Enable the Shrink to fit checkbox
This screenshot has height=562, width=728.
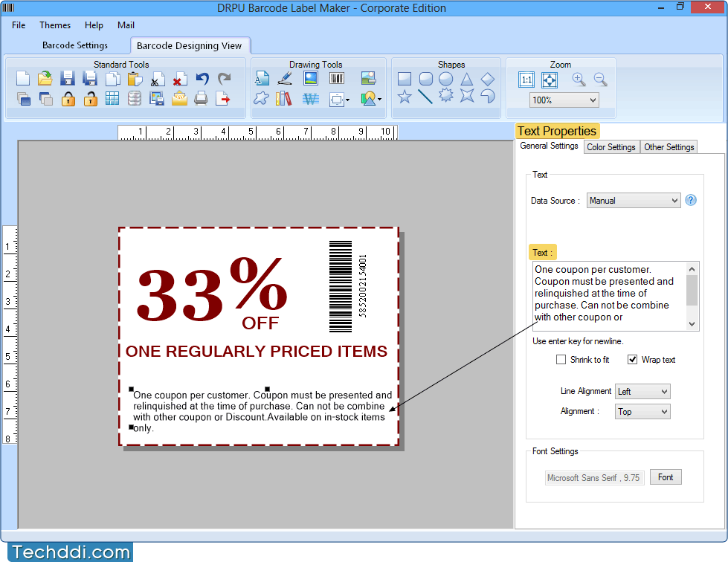[561, 360]
